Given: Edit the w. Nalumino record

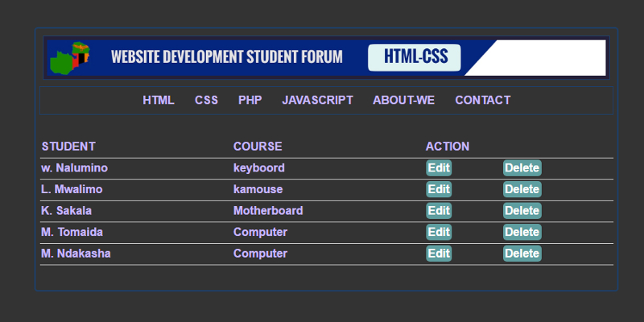Looking at the screenshot, I should click(439, 168).
